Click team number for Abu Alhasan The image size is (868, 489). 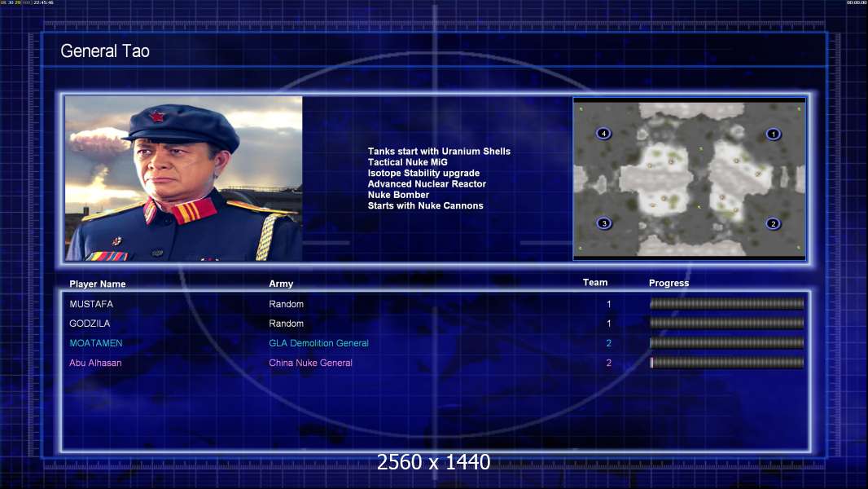point(608,363)
